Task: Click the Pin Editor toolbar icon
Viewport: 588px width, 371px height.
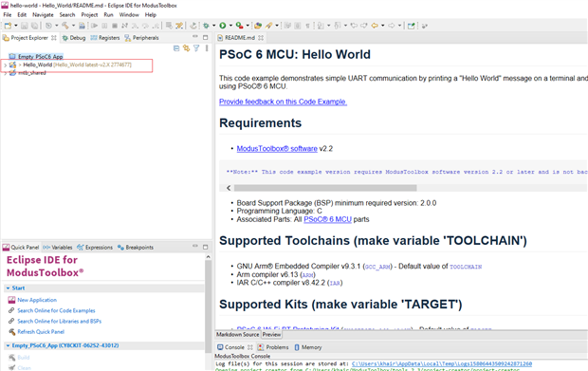Action: (412, 26)
